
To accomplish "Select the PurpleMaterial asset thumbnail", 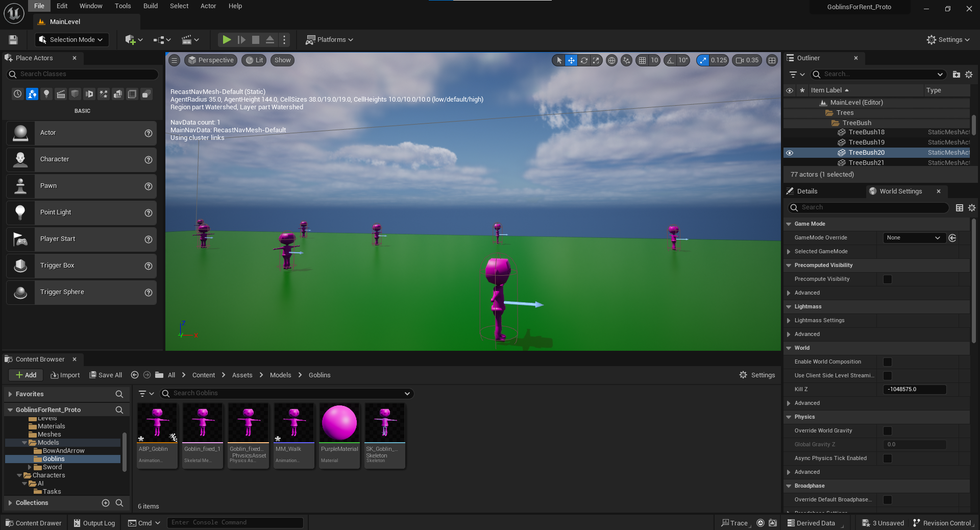I will (x=339, y=422).
